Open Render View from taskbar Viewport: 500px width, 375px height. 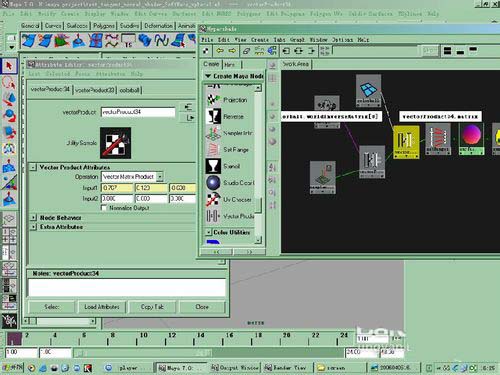[x=288, y=368]
